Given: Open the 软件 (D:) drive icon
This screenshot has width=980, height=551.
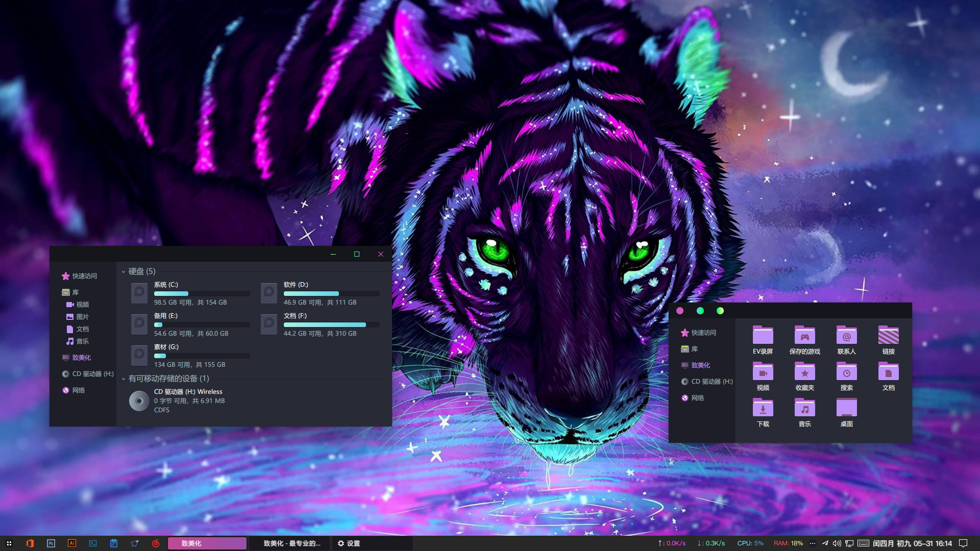Looking at the screenshot, I should click(269, 293).
